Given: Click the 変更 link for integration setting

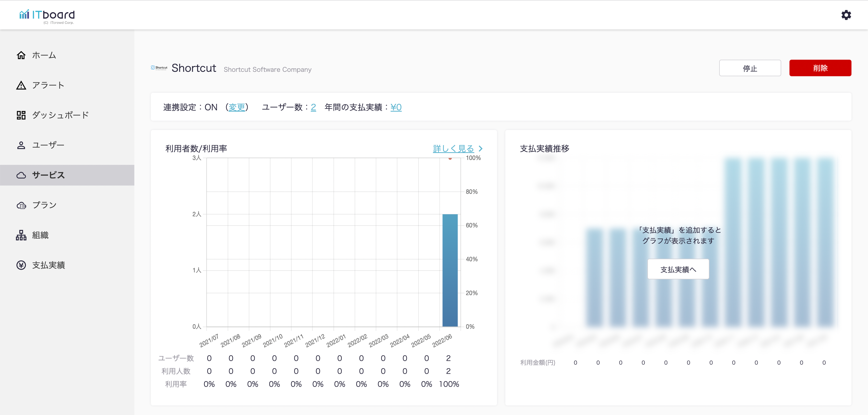Looking at the screenshot, I should point(237,107).
